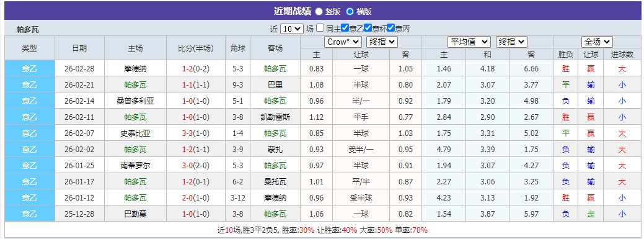This screenshot has height=239, width=644.
Task: Click 凯勒雷斯 away team link
Action: click(x=275, y=117)
